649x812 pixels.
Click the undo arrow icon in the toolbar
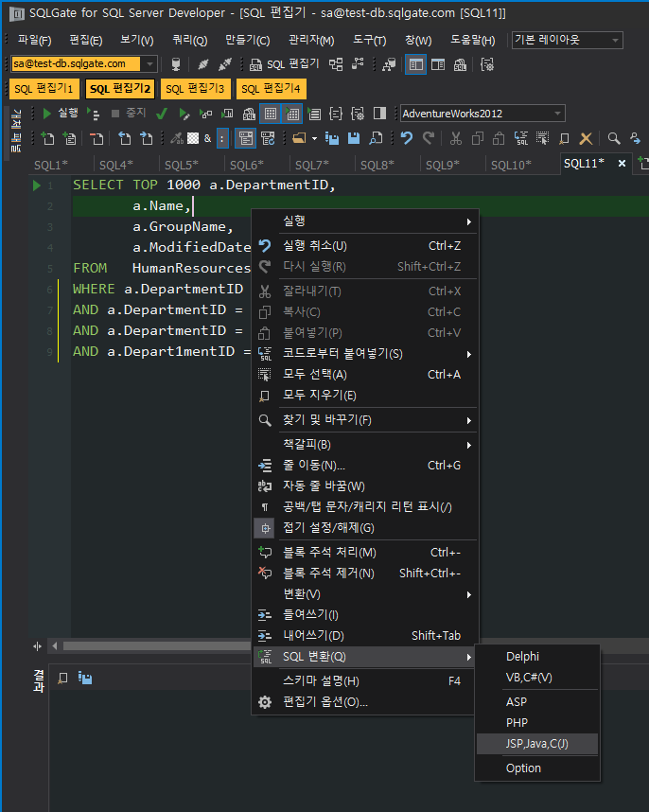[x=407, y=138]
